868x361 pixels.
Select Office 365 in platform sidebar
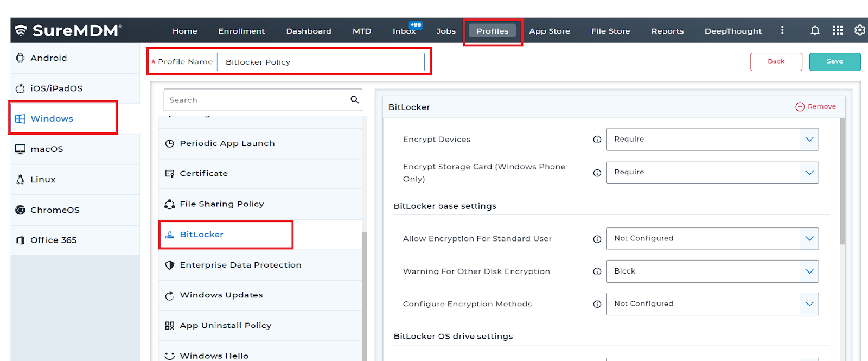click(75, 240)
